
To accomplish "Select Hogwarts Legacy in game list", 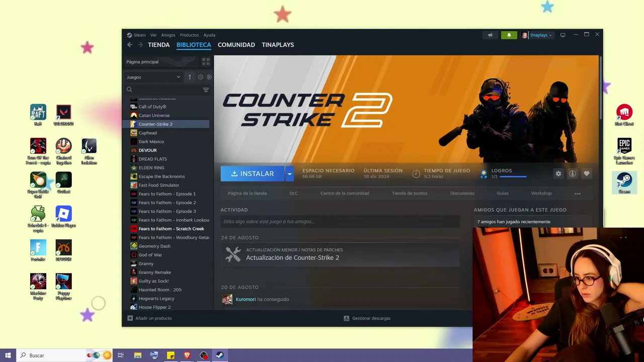I will [x=167, y=298].
